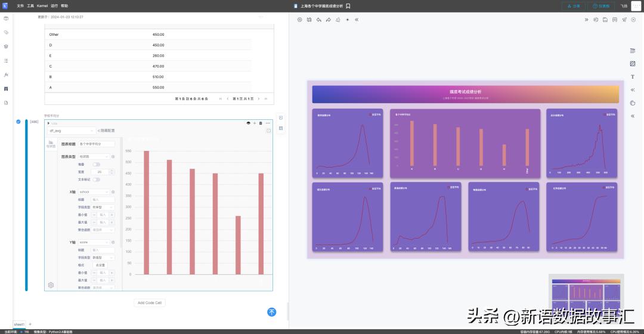Viewport: 644px width, 334px height.
Task: Toggle cell output visibility eye icon
Action: 248,123
